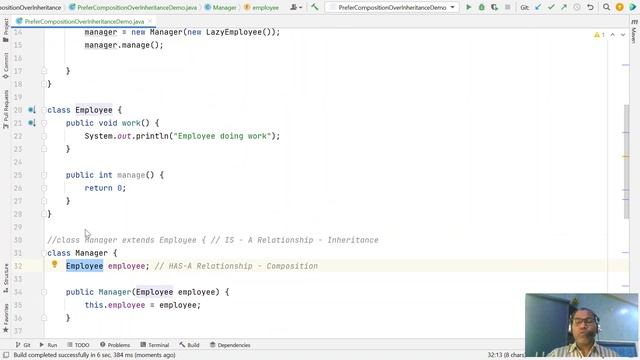The image size is (640, 360).
Task: Click the "Employee doing work" string literal
Action: tap(222, 136)
